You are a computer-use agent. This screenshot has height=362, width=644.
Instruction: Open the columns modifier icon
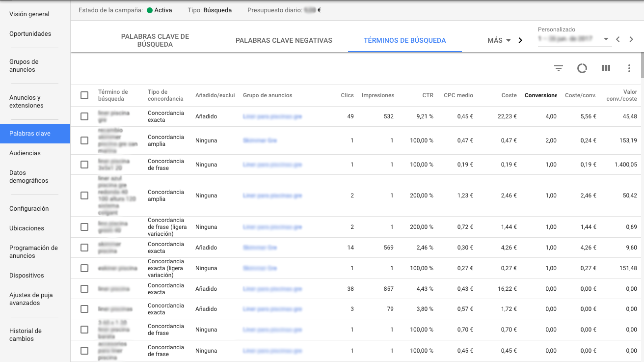(x=606, y=68)
